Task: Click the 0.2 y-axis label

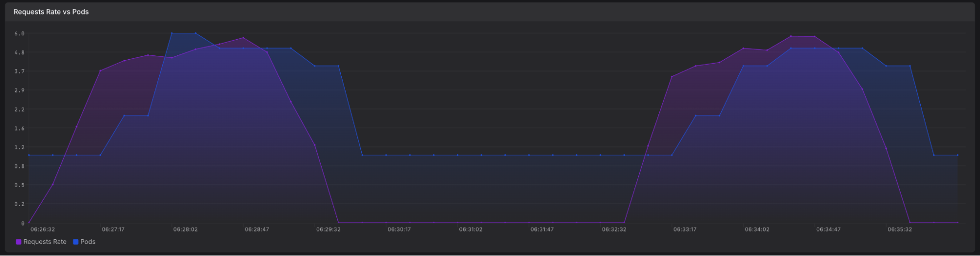Action: (x=20, y=204)
